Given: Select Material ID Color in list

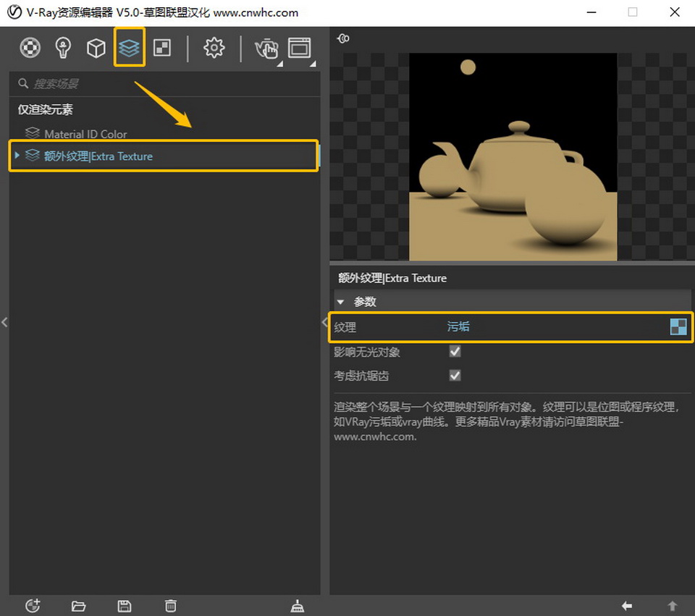Looking at the screenshot, I should tap(85, 134).
